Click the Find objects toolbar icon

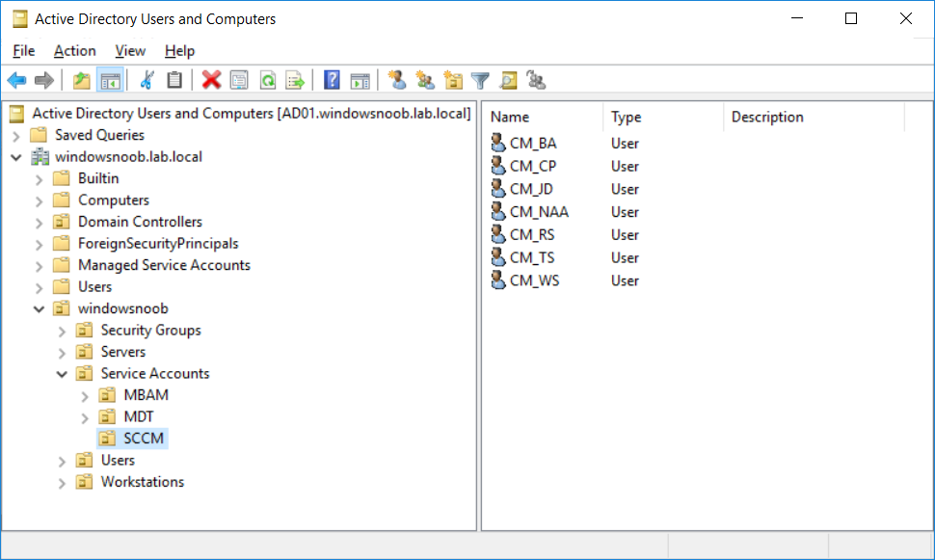508,80
